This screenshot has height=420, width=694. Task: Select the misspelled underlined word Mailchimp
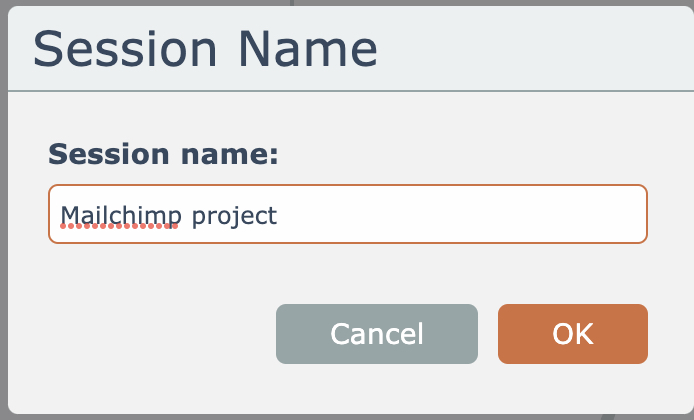[x=118, y=215]
